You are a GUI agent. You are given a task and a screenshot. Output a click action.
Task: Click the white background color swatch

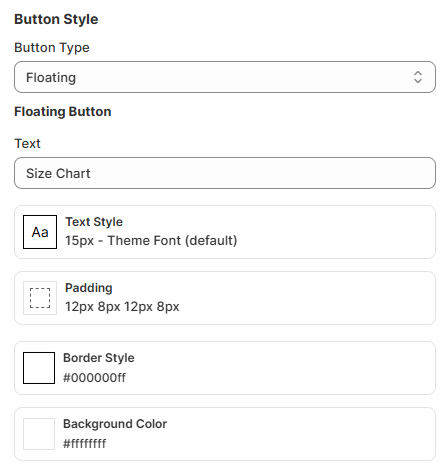coord(39,434)
